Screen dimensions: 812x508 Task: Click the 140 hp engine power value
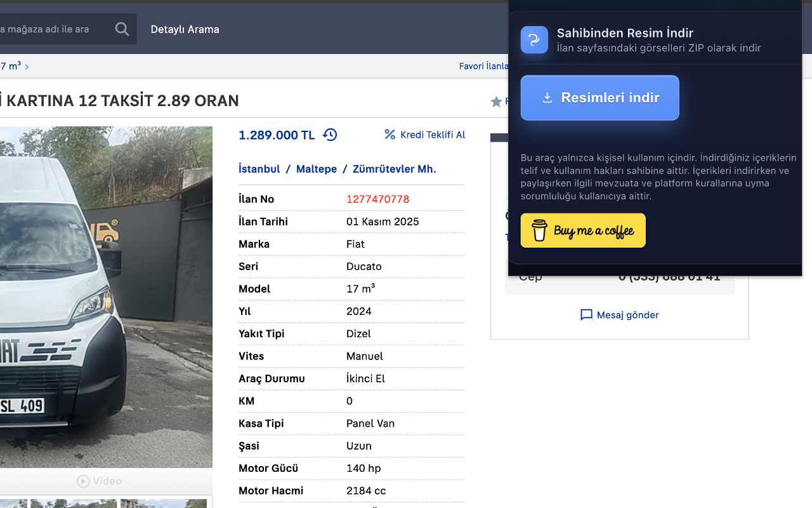pos(363,469)
